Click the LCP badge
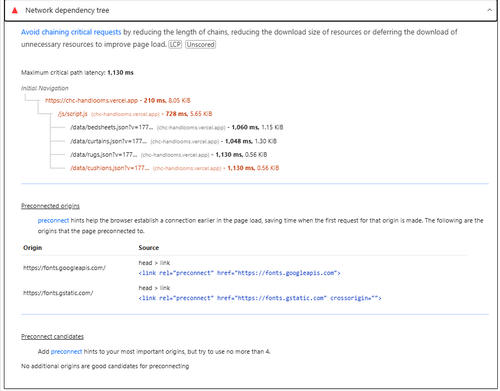This screenshot has width=500, height=391. tap(175, 44)
